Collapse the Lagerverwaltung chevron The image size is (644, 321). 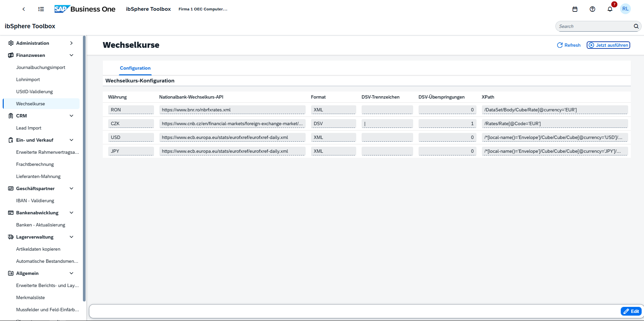click(x=71, y=237)
